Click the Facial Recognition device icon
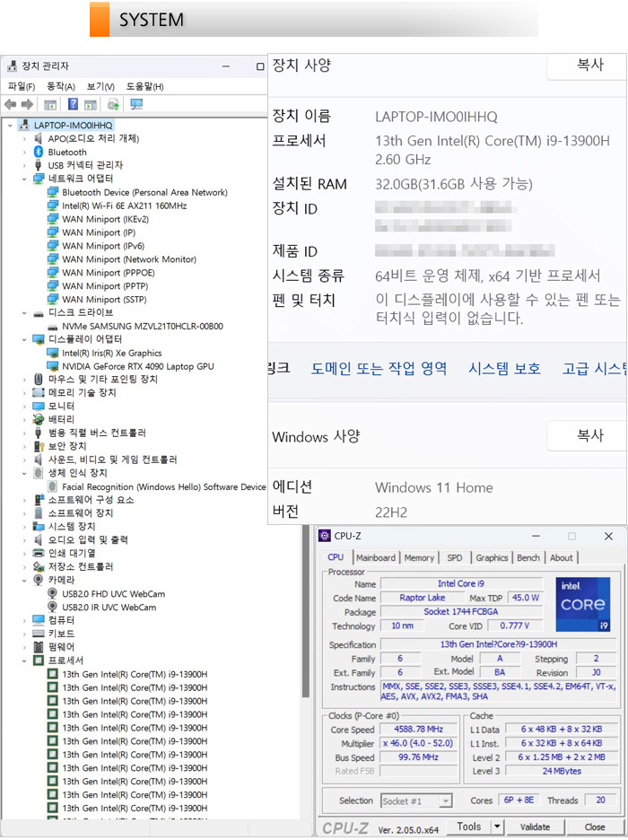The height and width of the screenshot is (840, 628). pos(52,486)
